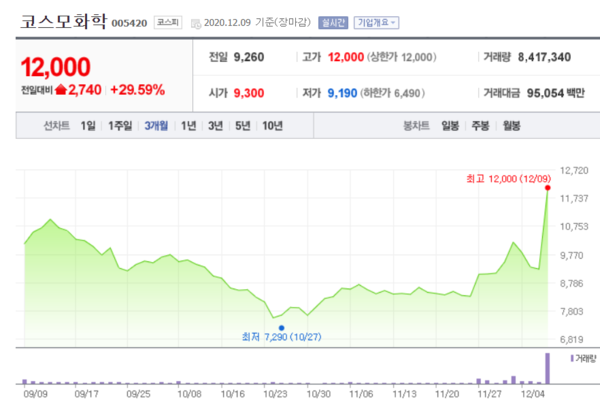Screen dimensions: 600x407
Task: Click the volume bar at 11/27
Action: tap(478, 381)
